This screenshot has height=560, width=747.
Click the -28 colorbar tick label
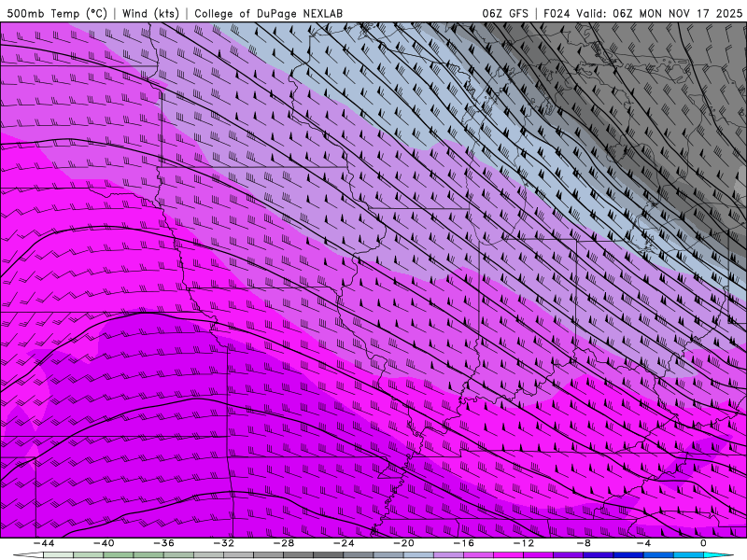[284, 543]
